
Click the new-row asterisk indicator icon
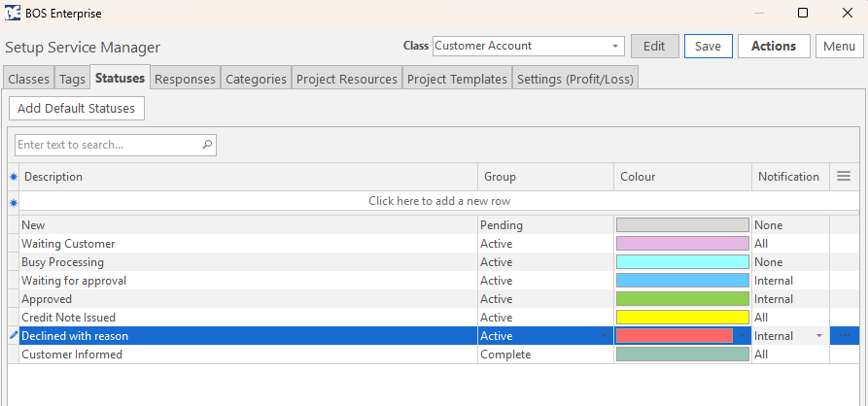[x=14, y=202]
